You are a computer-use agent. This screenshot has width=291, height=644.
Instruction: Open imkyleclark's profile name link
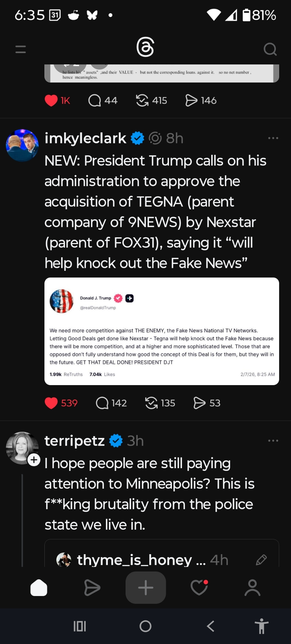pyautogui.click(x=85, y=138)
